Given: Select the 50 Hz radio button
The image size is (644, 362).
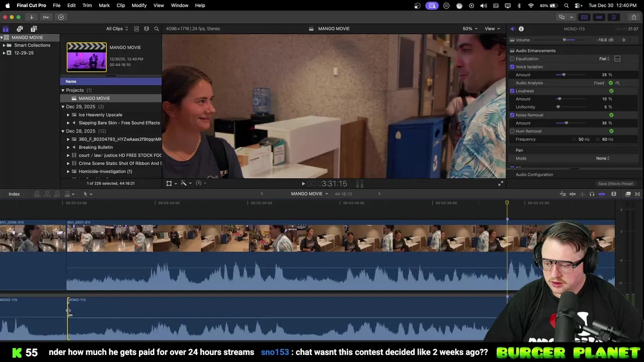Looking at the screenshot, I should click(575, 139).
